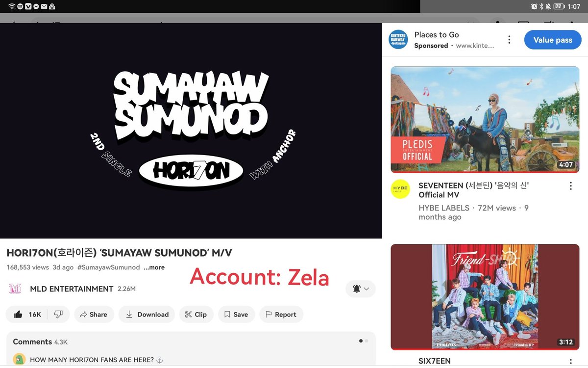
Task: Open MLD ENTERTAINMENT channel avatar
Action: click(x=15, y=289)
